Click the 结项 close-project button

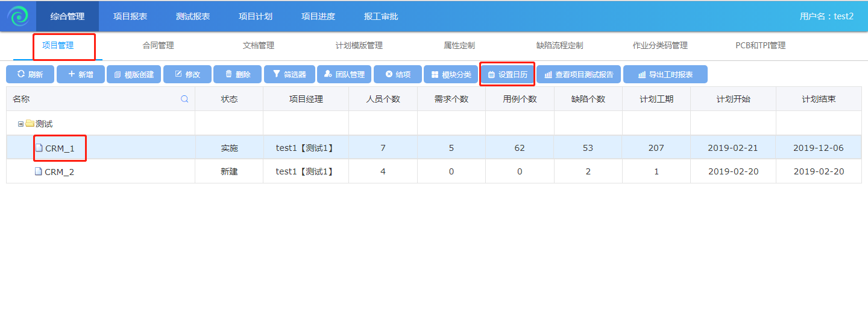point(397,74)
